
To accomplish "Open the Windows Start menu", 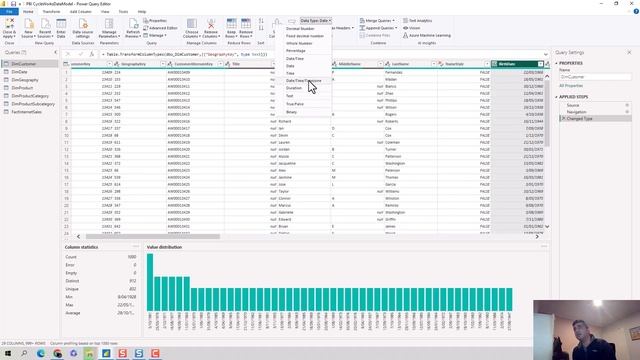I will click(x=7, y=353).
